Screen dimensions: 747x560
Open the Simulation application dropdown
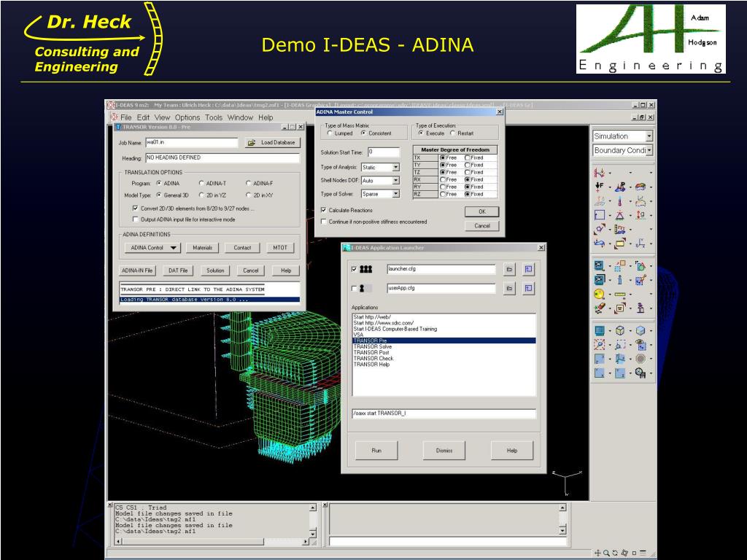[649, 136]
